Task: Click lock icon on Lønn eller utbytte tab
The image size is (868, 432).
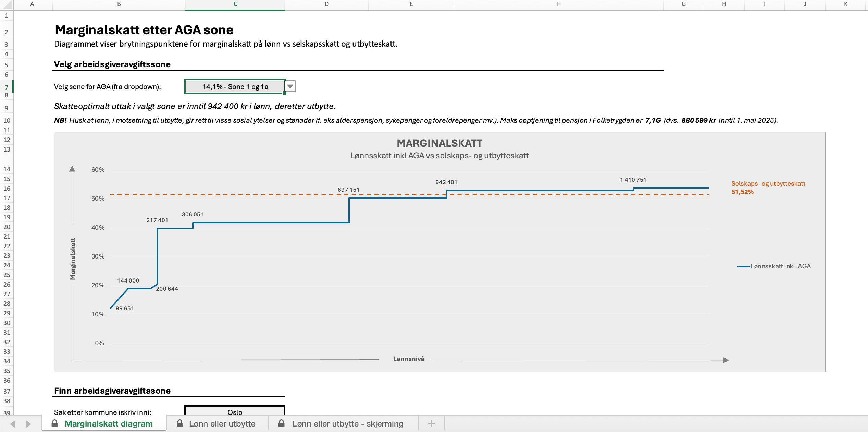Action: [179, 423]
